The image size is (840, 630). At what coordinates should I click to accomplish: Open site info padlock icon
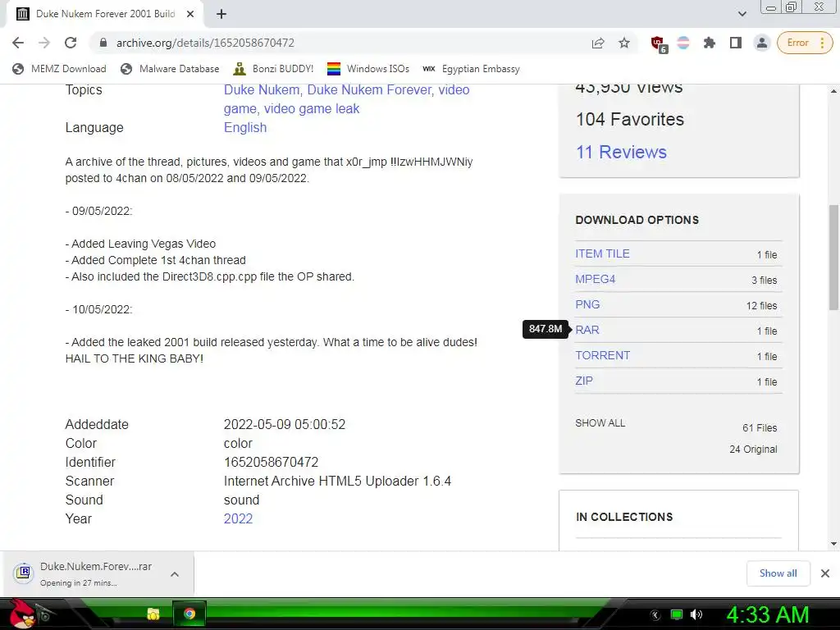[103, 43]
